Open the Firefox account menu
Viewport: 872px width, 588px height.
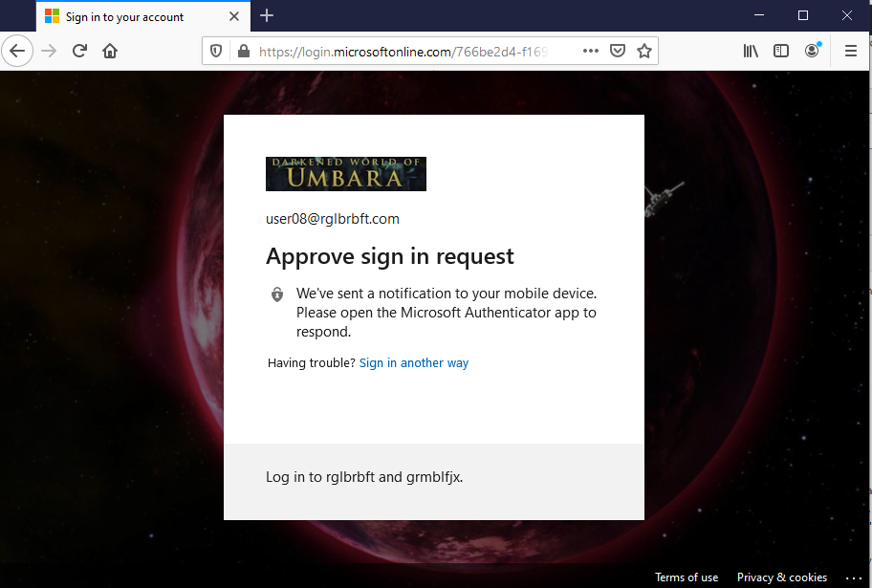[x=812, y=51]
